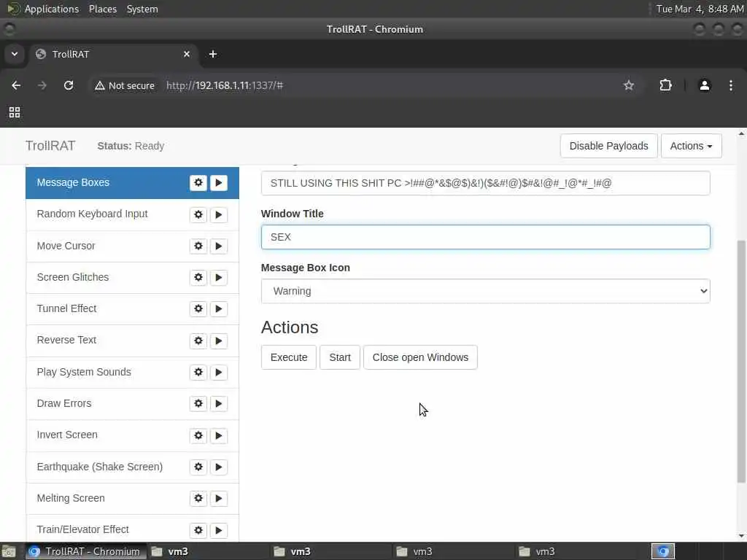Click the TrollRAT brand link
This screenshot has width=747, height=560.
click(50, 146)
